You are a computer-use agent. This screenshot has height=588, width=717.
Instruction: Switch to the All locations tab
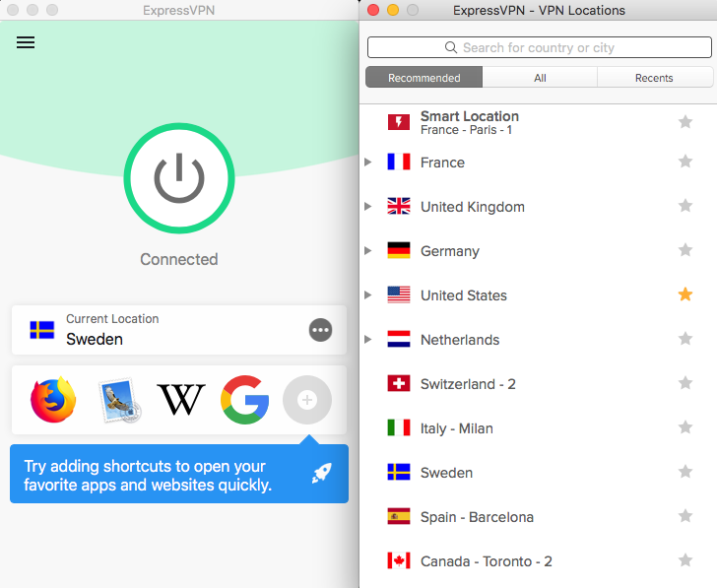tap(540, 78)
